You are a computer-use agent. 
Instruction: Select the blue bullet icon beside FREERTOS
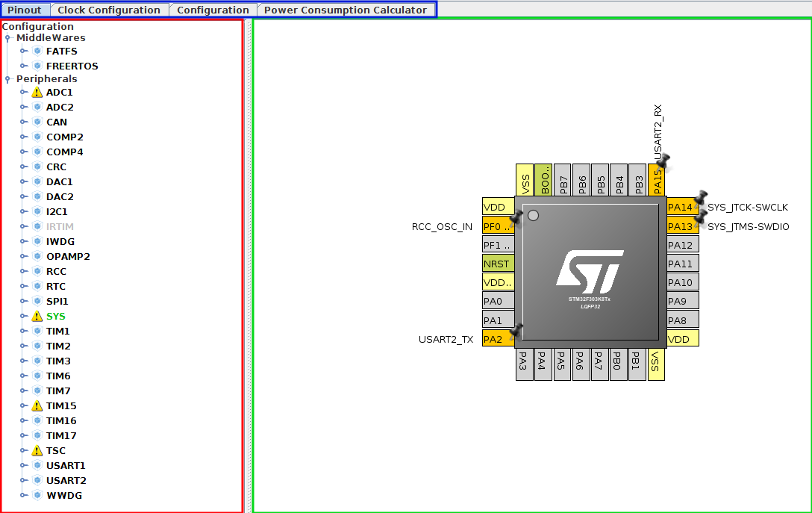[37, 66]
